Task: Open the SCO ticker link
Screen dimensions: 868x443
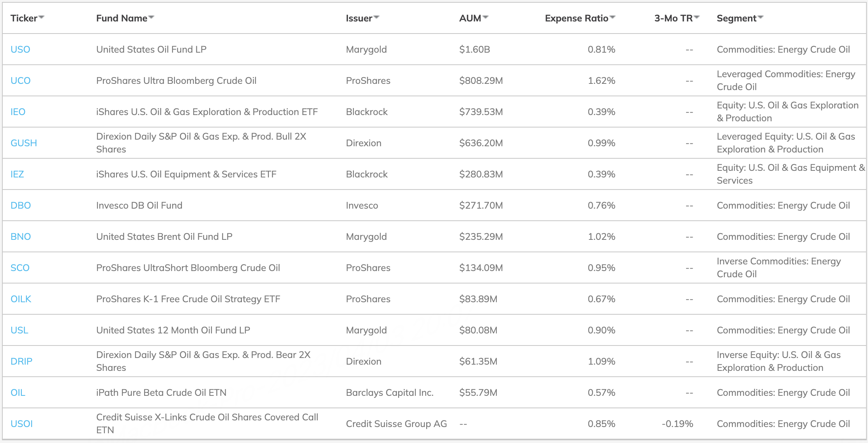Action: (x=20, y=268)
